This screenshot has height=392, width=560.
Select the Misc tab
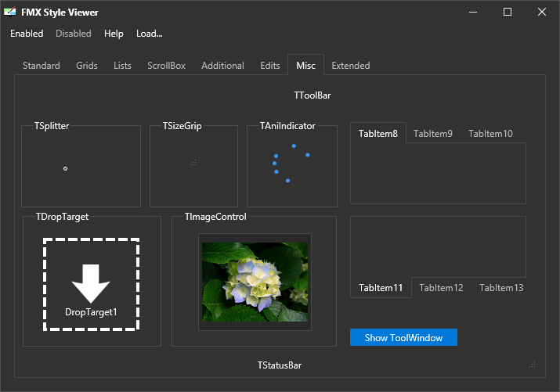coord(305,65)
